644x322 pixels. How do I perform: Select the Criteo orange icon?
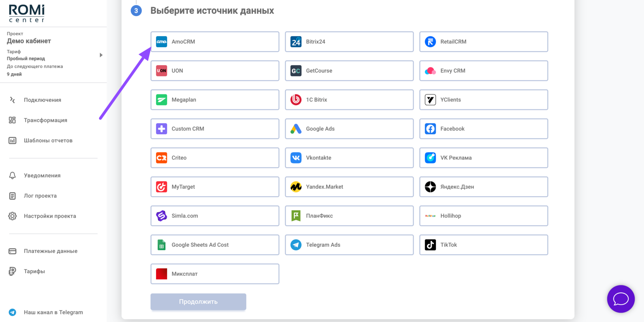click(161, 158)
